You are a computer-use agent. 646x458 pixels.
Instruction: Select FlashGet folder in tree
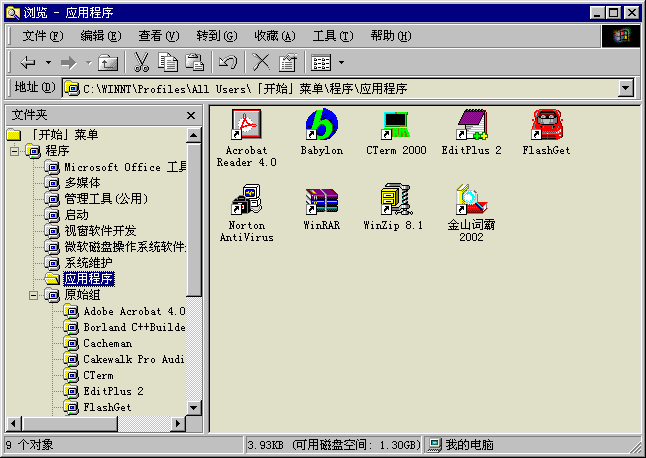pos(107,407)
